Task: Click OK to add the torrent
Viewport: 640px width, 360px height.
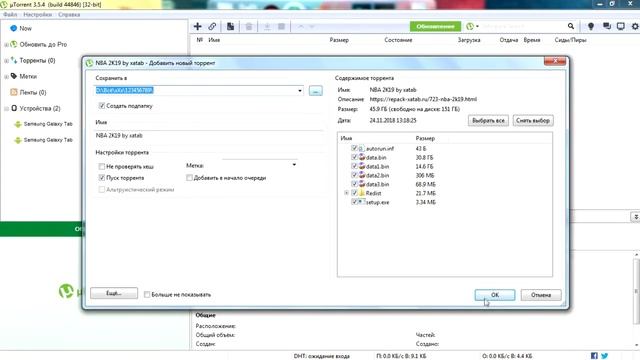Action: click(x=495, y=295)
